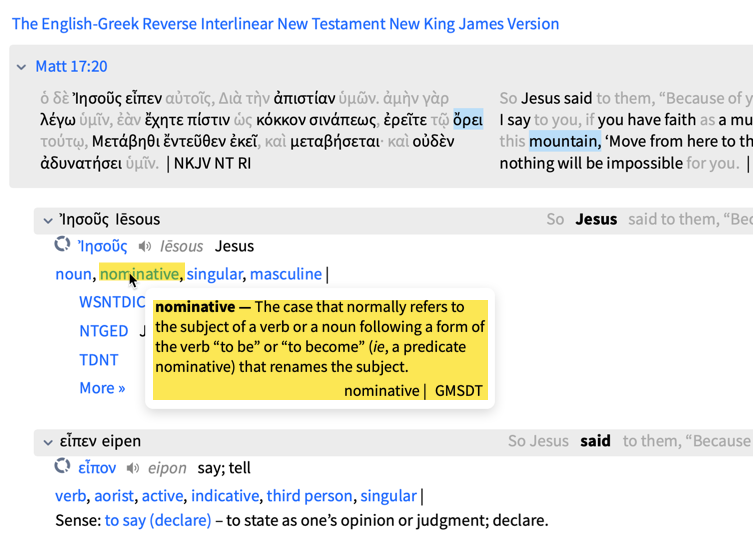Click the aorist tense link
The width and height of the screenshot is (753, 533).
[x=114, y=496]
